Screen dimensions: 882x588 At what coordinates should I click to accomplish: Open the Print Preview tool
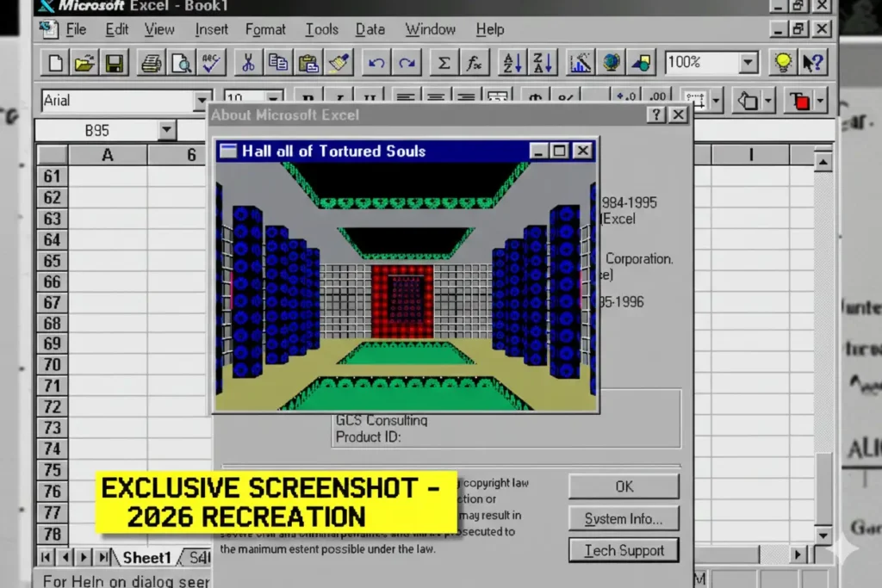coord(181,63)
